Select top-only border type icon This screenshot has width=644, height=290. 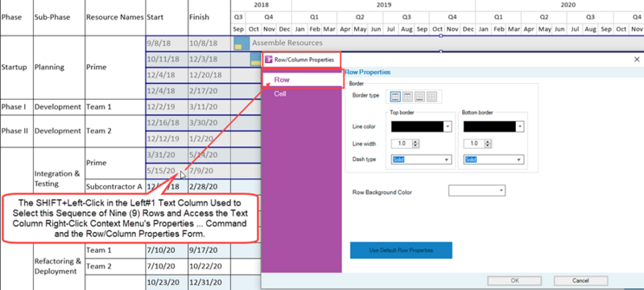pyautogui.click(x=407, y=97)
